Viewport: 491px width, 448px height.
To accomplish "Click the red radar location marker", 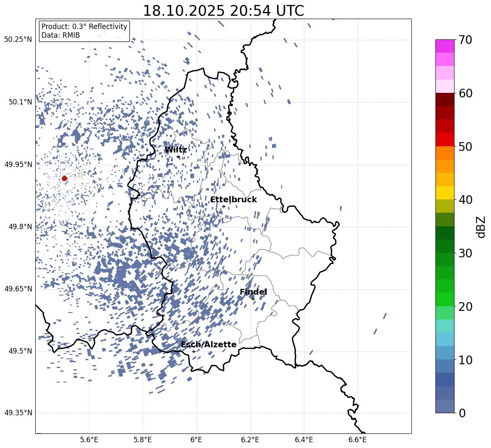I will coord(64,178).
